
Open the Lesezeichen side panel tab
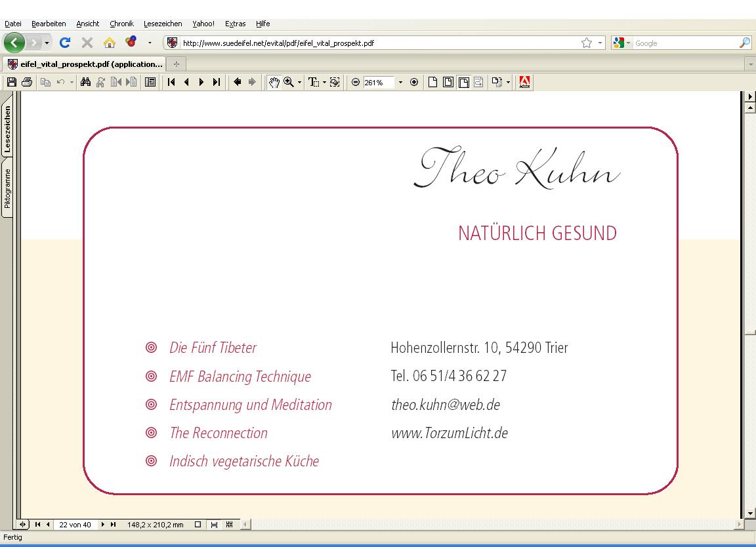[7, 129]
